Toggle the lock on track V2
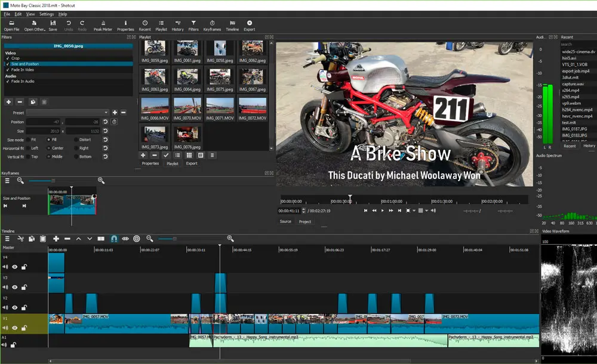This screenshot has height=364, width=597. [24, 308]
